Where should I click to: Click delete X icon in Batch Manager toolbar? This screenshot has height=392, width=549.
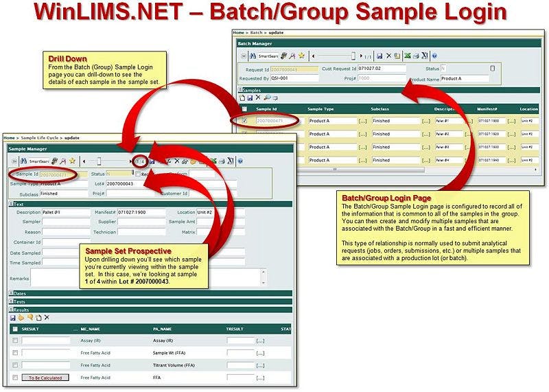point(388,56)
